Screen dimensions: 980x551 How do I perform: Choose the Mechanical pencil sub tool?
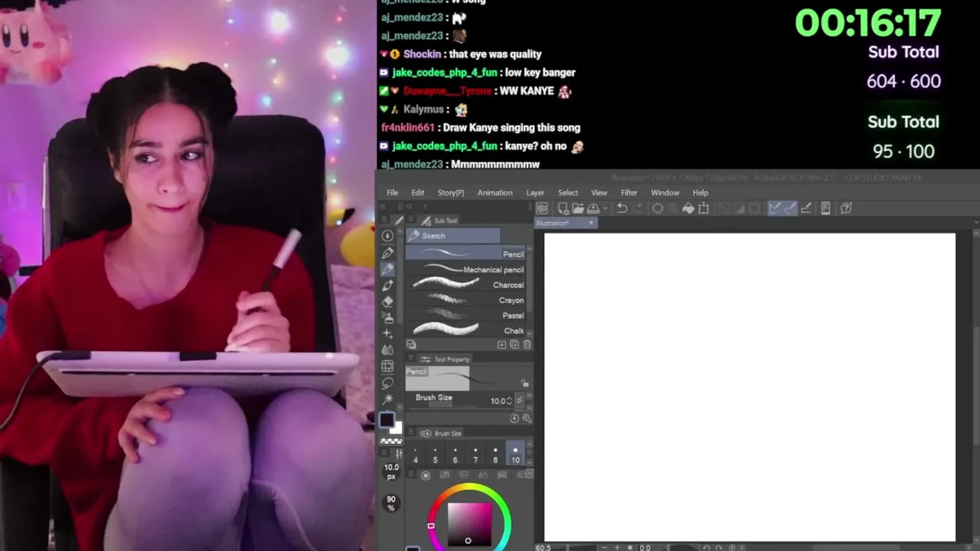click(465, 269)
